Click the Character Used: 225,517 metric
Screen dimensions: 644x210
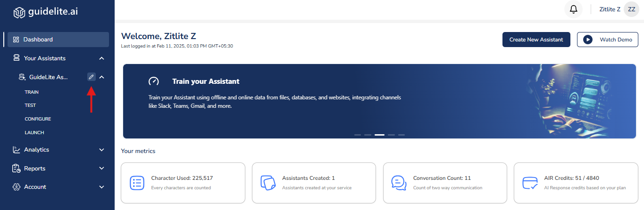pyautogui.click(x=182, y=178)
